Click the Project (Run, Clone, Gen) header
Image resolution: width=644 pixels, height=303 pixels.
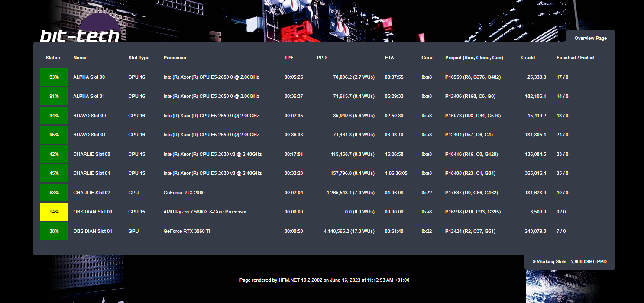474,58
